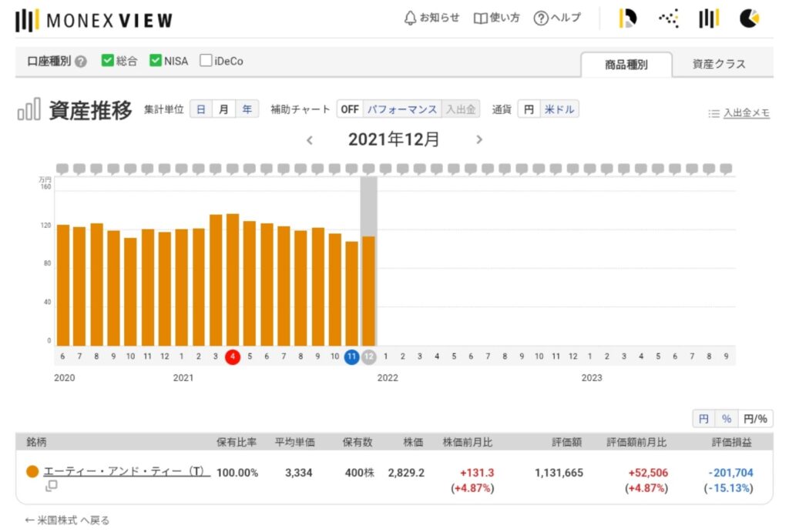Click the 2021年12月 period heading
The height and width of the screenshot is (532, 789).
[x=394, y=139]
